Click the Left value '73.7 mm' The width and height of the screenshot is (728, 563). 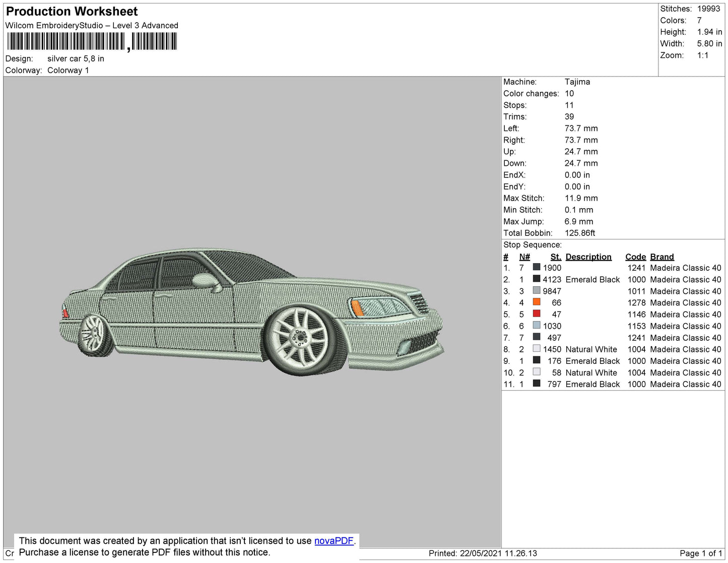(581, 128)
